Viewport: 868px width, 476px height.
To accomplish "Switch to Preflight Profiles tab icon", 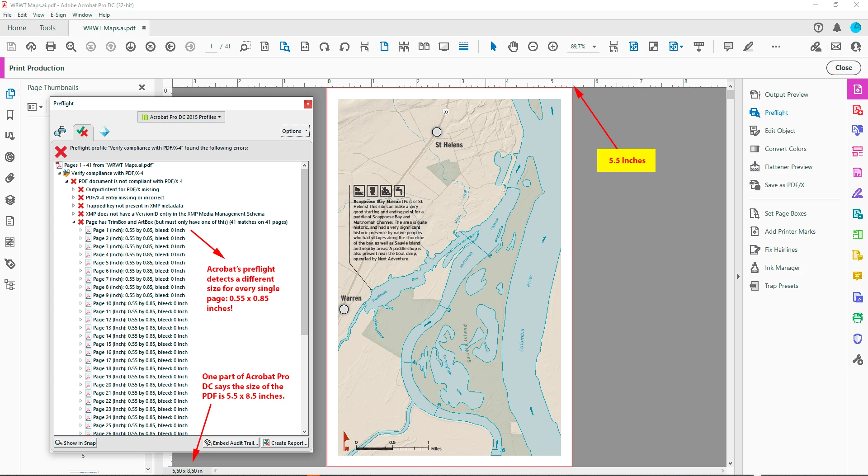I will click(x=60, y=132).
